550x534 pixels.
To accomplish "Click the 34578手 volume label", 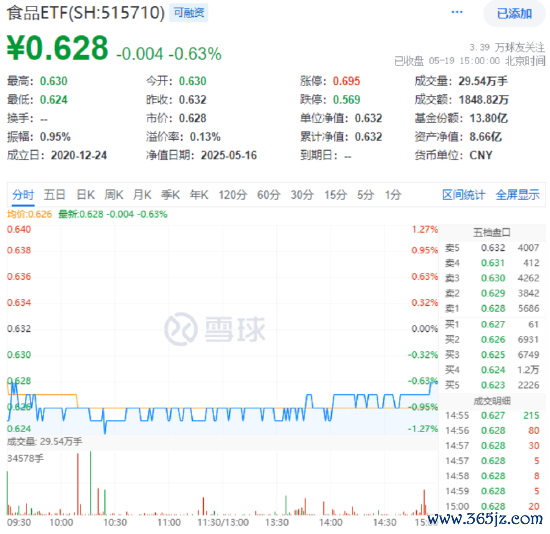I will click(25, 459).
